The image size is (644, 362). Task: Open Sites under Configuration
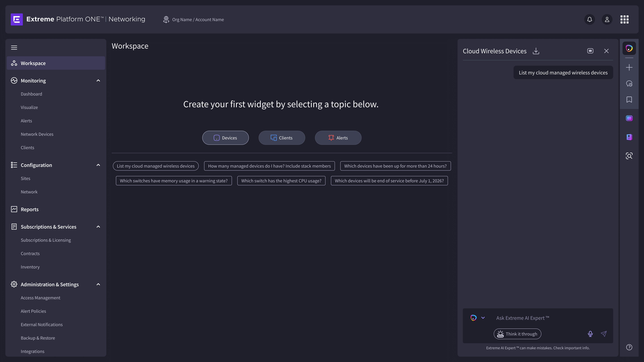25,178
